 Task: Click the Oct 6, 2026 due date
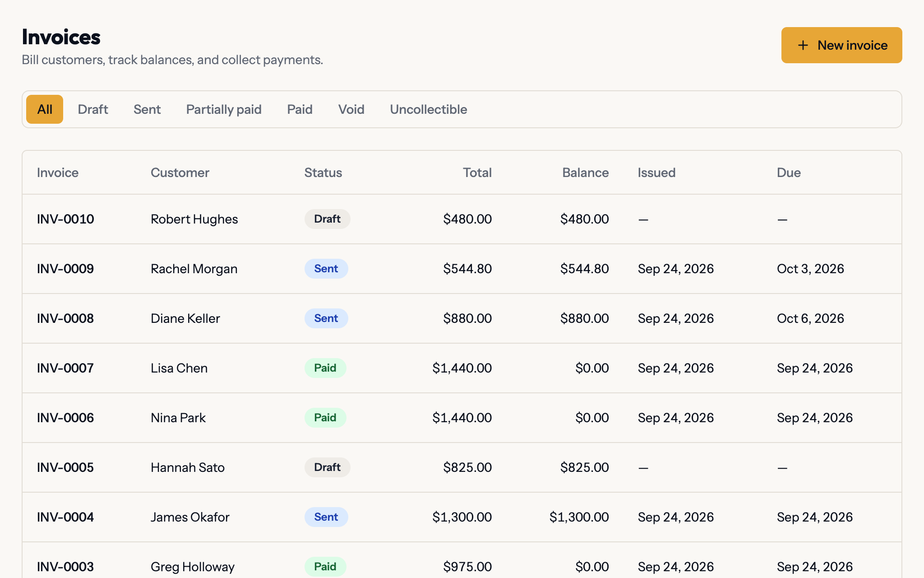point(810,318)
